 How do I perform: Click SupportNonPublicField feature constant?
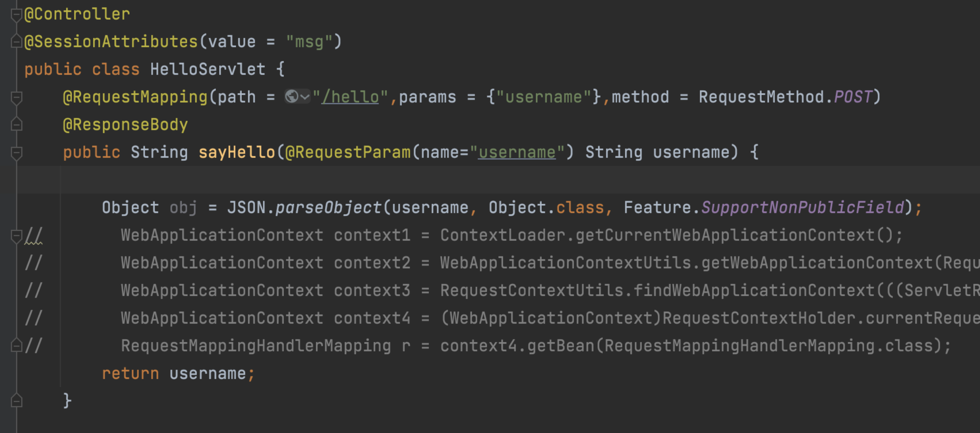pos(802,208)
